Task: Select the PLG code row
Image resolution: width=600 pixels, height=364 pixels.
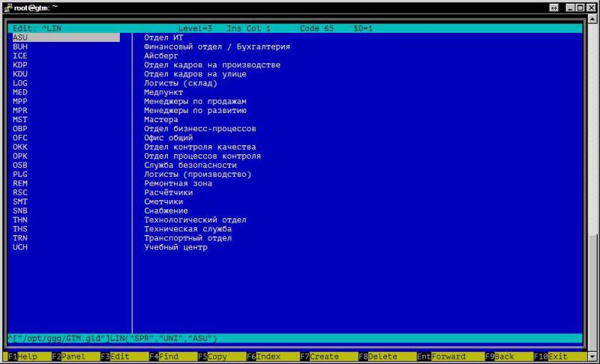Action: tap(20, 175)
